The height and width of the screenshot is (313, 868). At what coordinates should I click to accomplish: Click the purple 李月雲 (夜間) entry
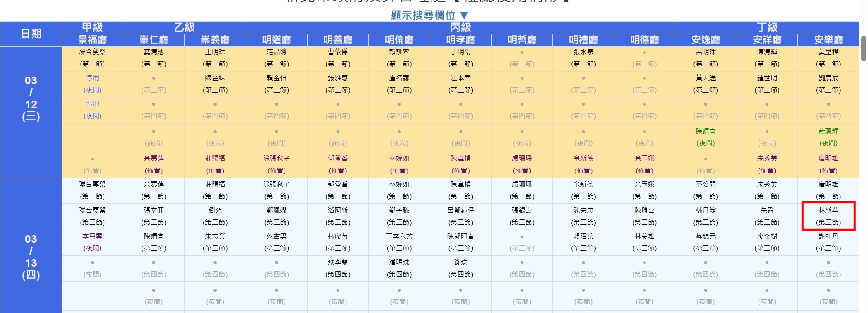92,242
